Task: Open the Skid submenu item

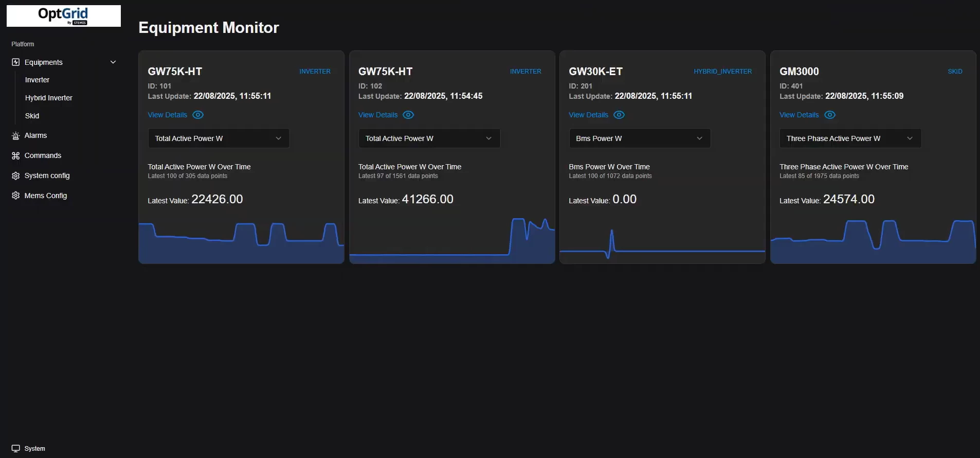Action: pyautogui.click(x=32, y=116)
